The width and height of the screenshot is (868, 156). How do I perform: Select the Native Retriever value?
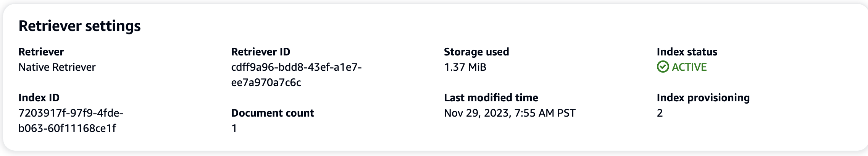(57, 67)
